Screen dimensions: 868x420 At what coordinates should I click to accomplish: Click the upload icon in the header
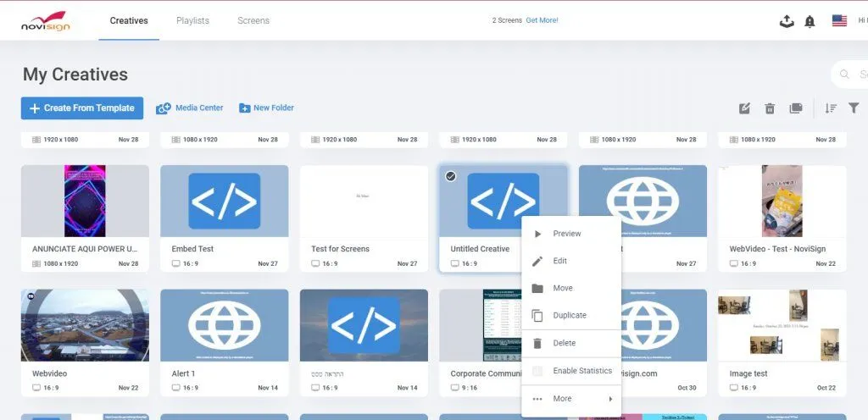(x=787, y=21)
